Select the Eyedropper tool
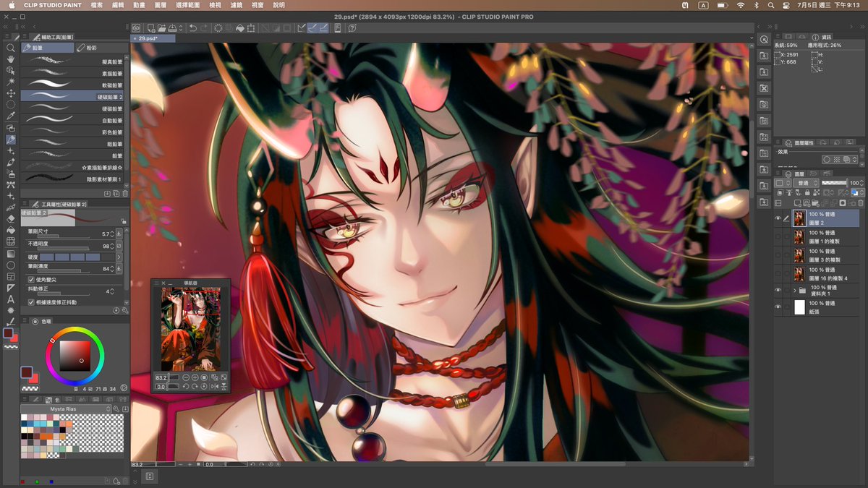The height and width of the screenshot is (488, 868). click(11, 116)
